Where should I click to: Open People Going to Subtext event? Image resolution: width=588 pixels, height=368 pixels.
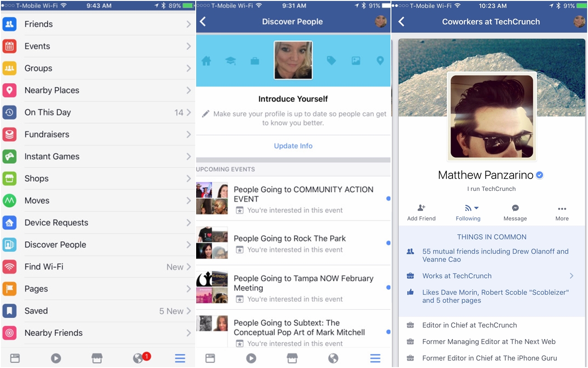tap(293, 329)
